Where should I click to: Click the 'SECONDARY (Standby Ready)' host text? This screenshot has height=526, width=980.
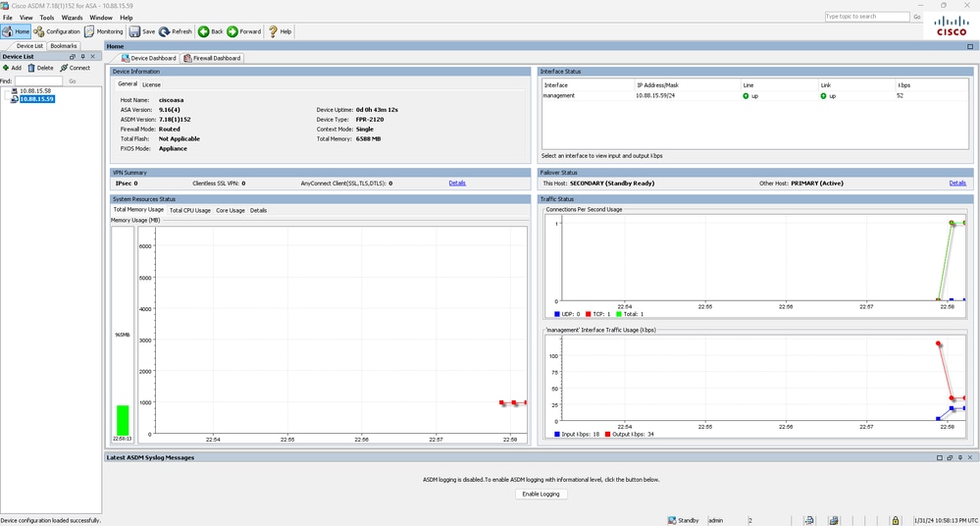612,184
